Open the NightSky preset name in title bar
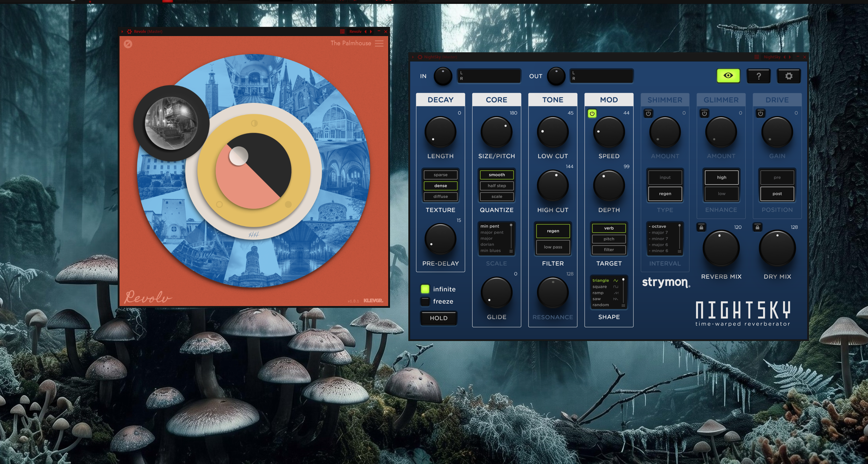The width and height of the screenshot is (868, 464). tap(772, 57)
